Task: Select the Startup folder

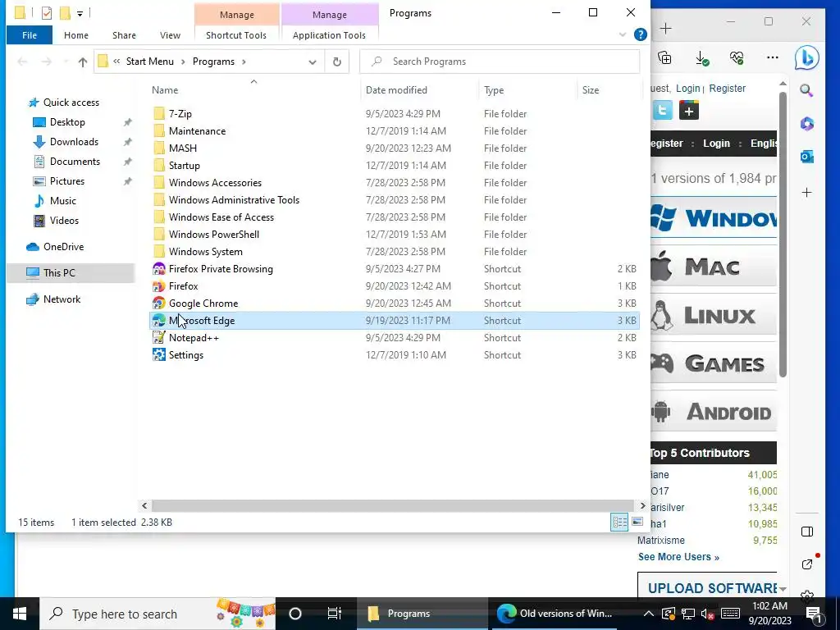Action: pyautogui.click(x=184, y=166)
